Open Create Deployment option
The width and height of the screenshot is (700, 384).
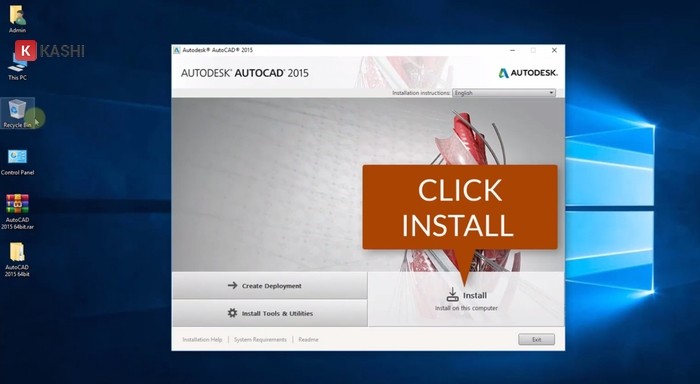[270, 286]
